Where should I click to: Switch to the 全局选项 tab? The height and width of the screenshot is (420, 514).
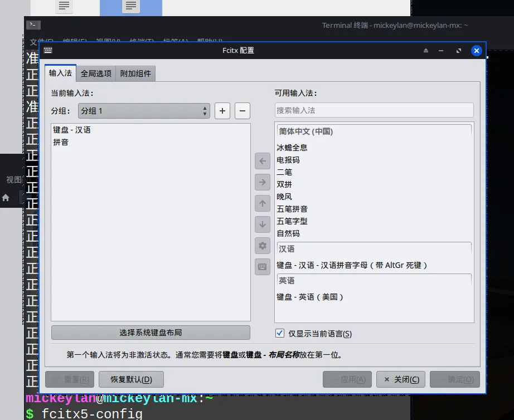(x=96, y=74)
